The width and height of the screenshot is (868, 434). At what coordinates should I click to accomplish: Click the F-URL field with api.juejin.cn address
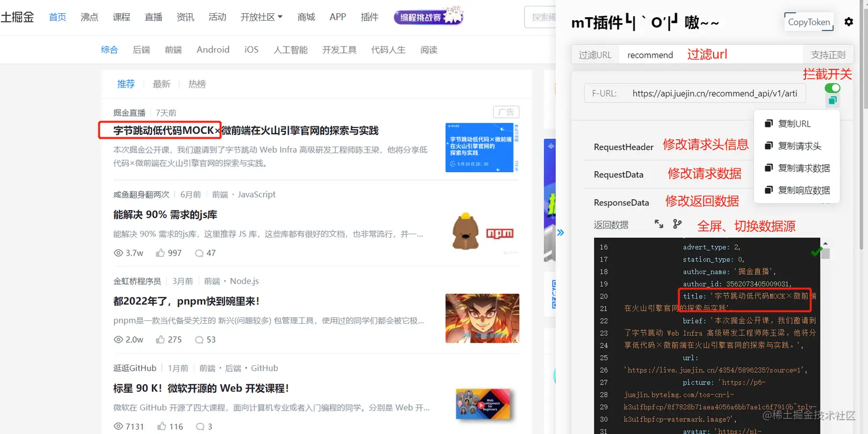point(695,93)
